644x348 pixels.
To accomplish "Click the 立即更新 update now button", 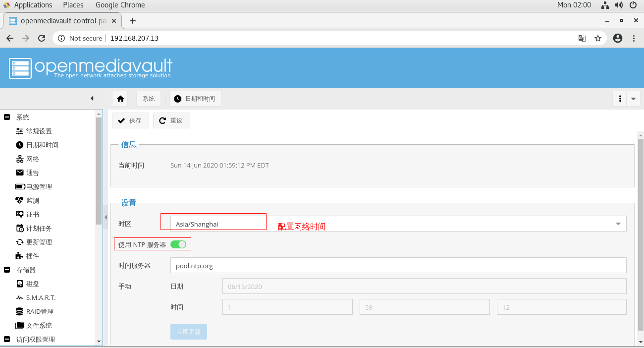I will [188, 332].
